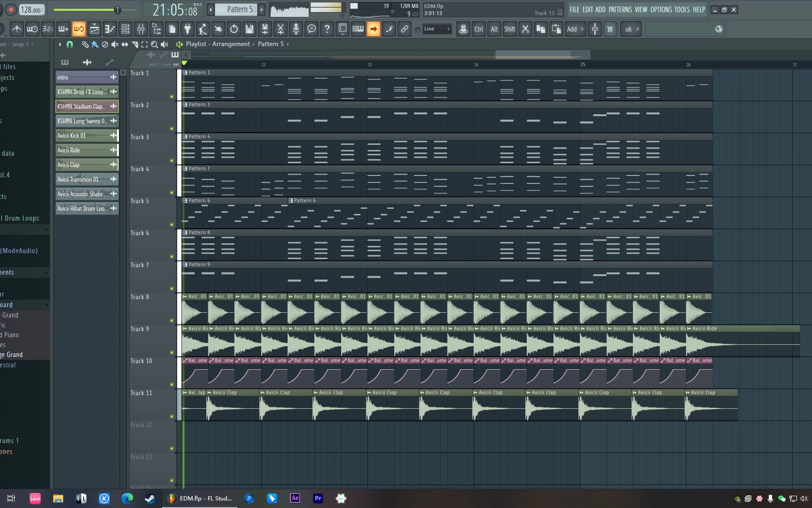The height and width of the screenshot is (508, 812).
Task: Open the TOOLS menu
Action: coord(682,9)
